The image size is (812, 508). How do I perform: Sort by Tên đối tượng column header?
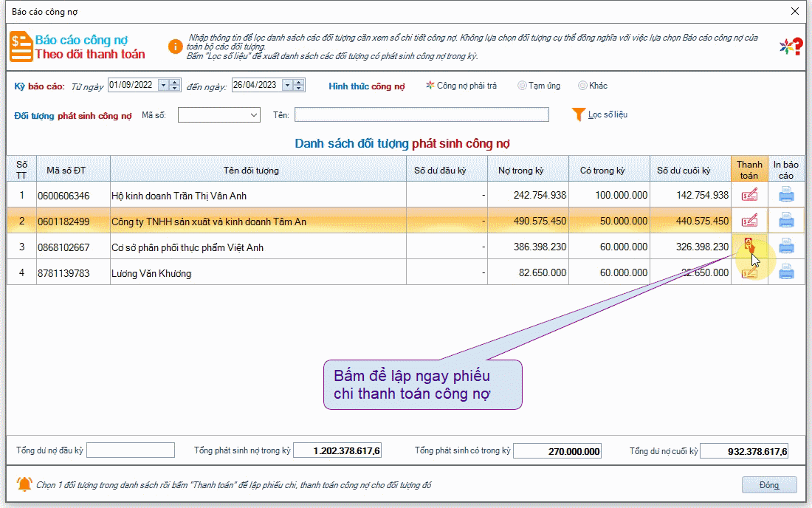point(251,171)
